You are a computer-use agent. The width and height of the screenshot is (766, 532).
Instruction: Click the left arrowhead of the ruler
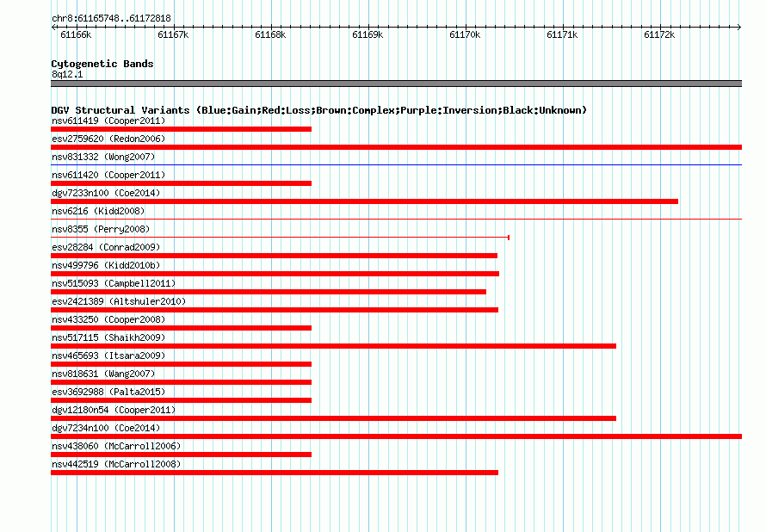[x=53, y=28]
